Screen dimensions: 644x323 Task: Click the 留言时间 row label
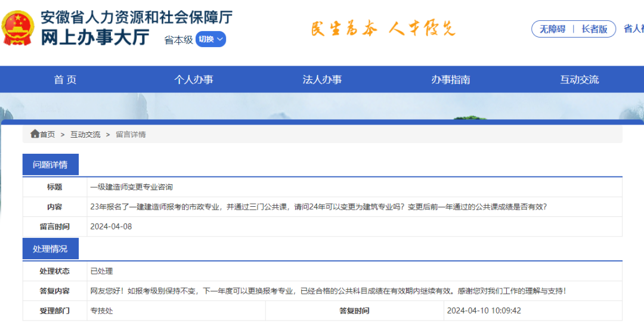pyautogui.click(x=55, y=226)
